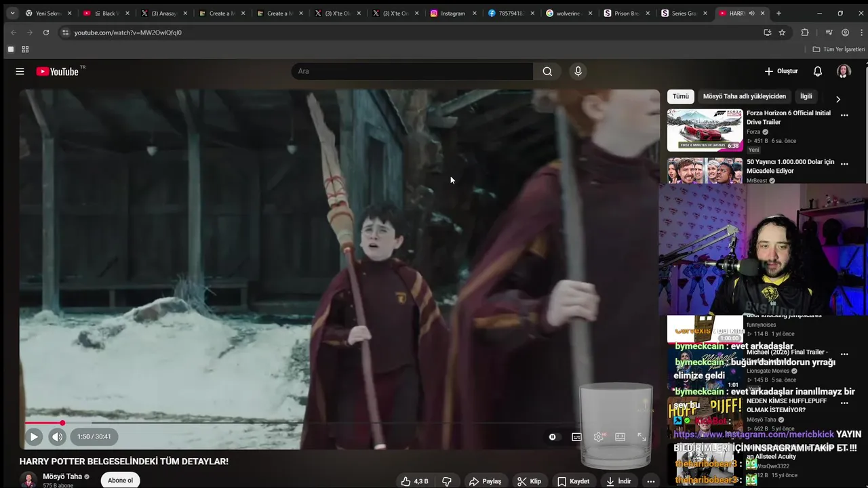The width and height of the screenshot is (868, 488).
Task: Open the tab search dropdown arrow
Action: point(12,14)
